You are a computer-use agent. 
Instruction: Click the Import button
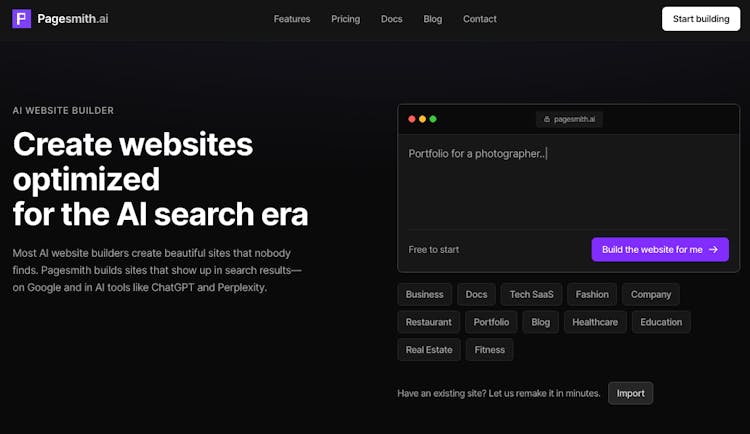tap(630, 393)
